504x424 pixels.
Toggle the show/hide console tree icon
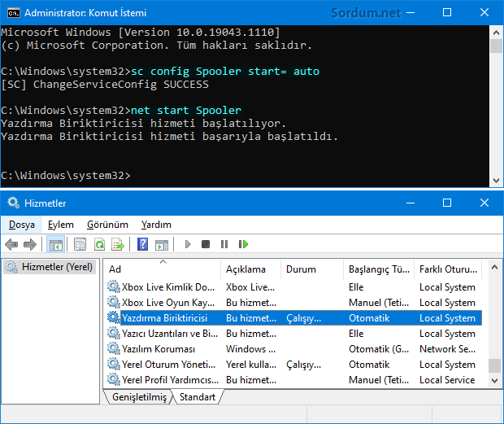[55, 244]
